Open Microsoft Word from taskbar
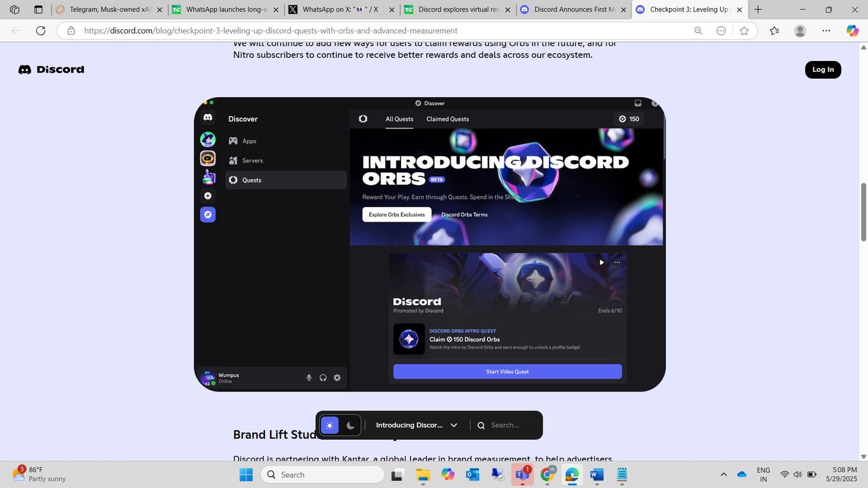 (596, 475)
